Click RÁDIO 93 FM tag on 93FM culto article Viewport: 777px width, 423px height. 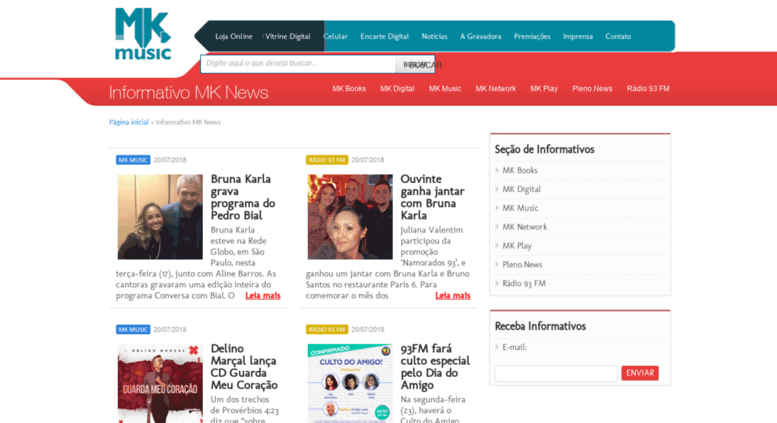click(327, 329)
